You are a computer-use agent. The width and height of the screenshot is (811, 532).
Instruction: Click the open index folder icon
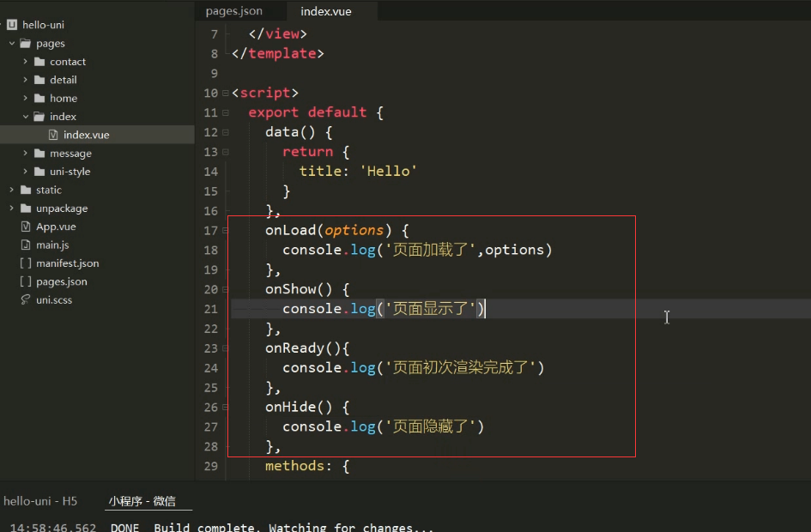point(39,117)
